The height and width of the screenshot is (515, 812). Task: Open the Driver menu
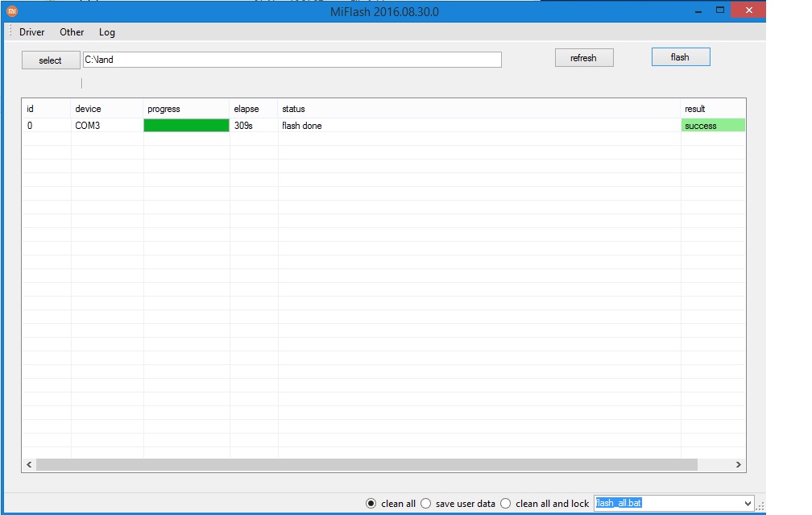coord(31,32)
